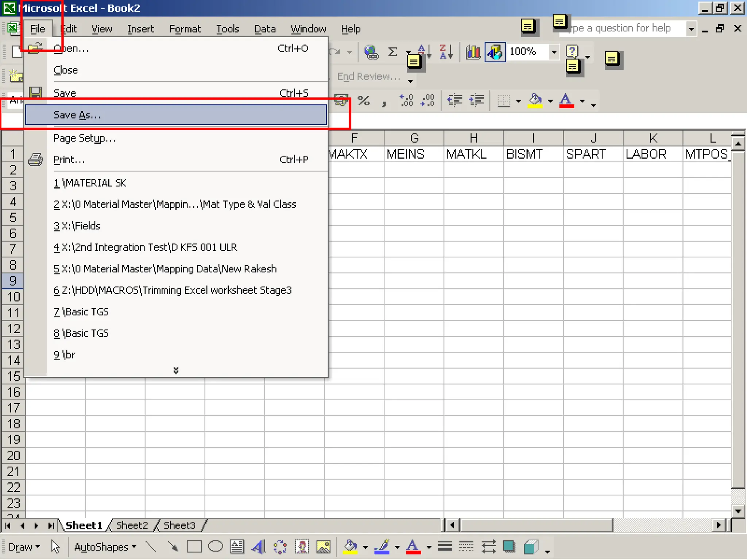Expand the File menu chevron
This screenshot has height=560, width=747.
(176, 370)
